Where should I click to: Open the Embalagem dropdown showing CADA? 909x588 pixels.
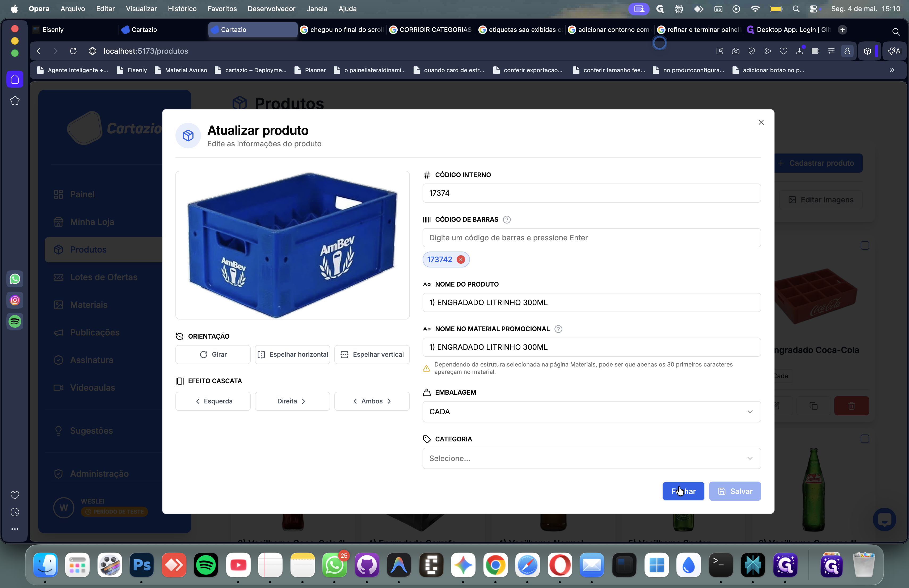click(591, 411)
